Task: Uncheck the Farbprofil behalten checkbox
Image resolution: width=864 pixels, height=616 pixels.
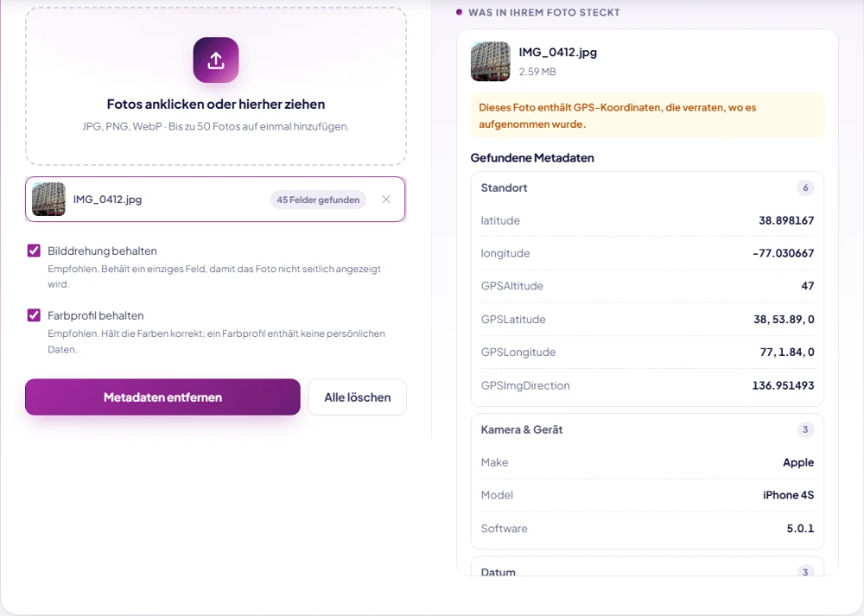Action: point(34,315)
